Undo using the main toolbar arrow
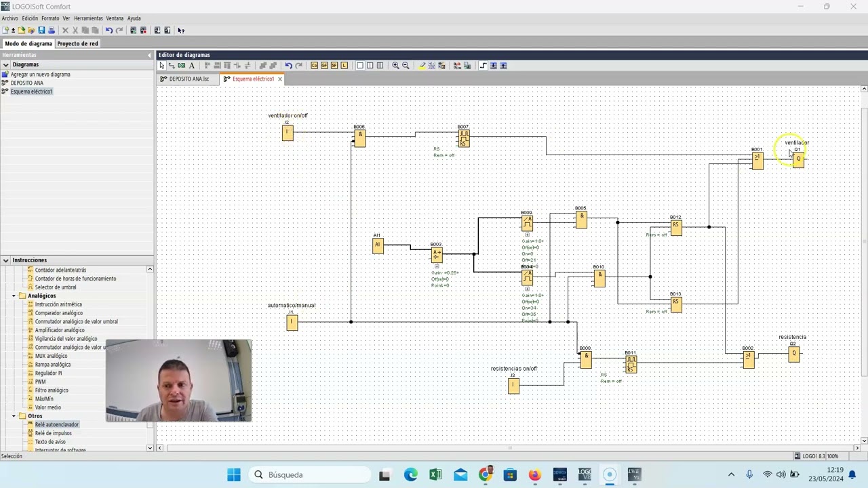The image size is (868, 488). click(108, 30)
